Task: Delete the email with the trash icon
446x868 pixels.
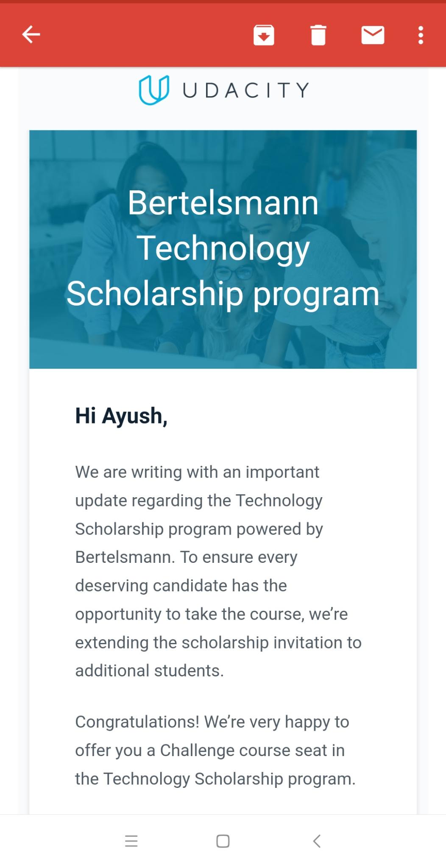Action: pyautogui.click(x=318, y=35)
